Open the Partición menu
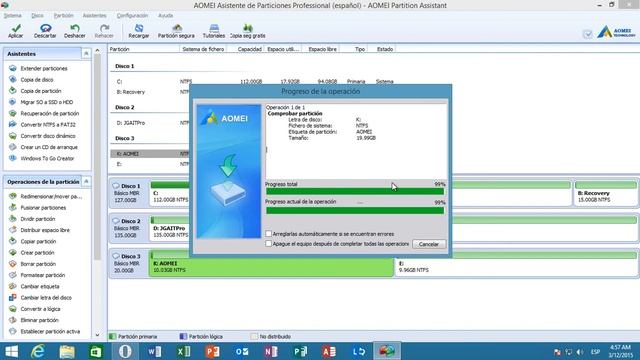 click(64, 16)
